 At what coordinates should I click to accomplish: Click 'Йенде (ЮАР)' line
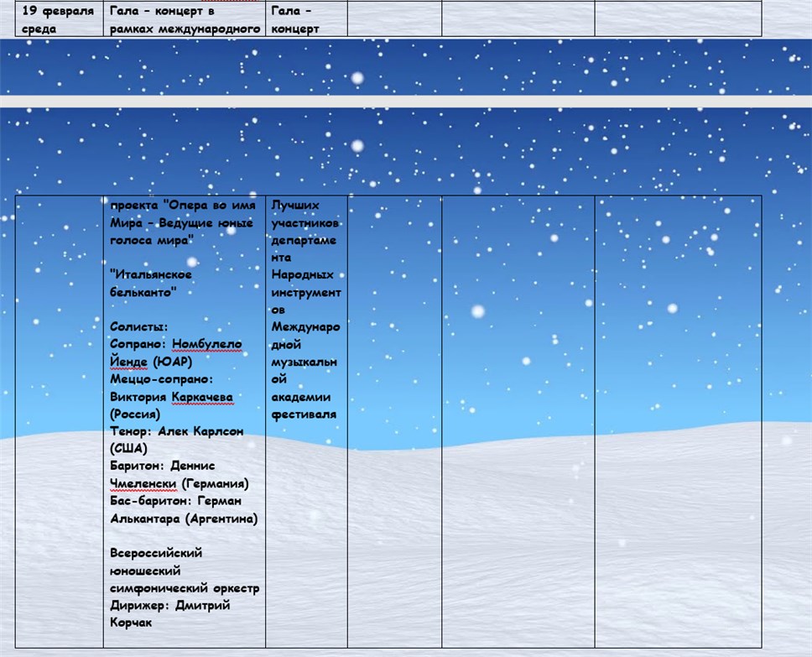[x=151, y=362]
